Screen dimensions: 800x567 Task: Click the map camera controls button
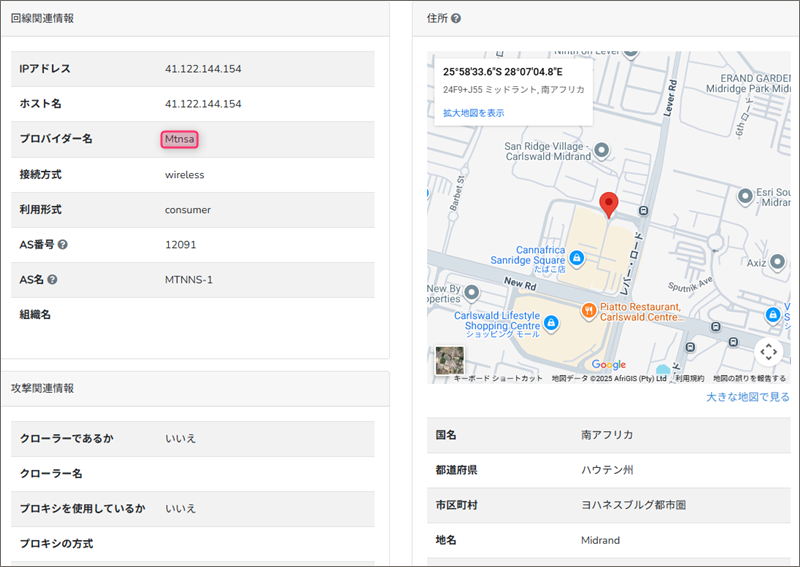pyautogui.click(x=768, y=351)
